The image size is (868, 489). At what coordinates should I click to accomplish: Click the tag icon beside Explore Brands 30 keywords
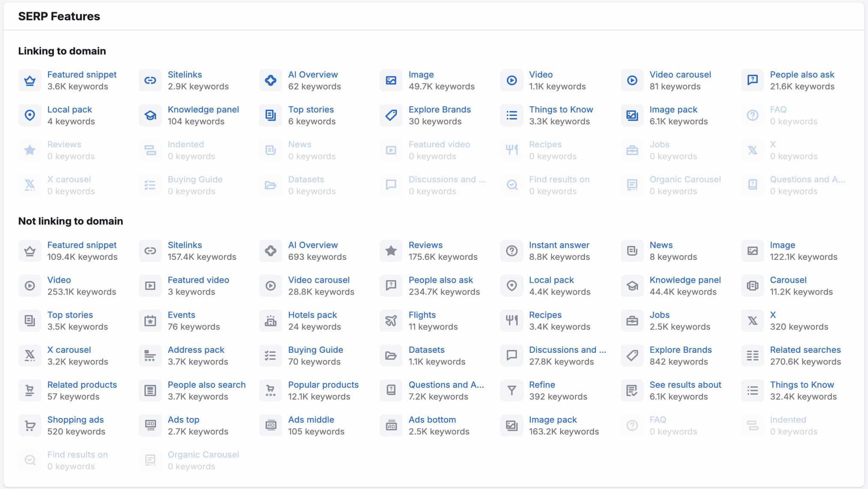pos(391,115)
